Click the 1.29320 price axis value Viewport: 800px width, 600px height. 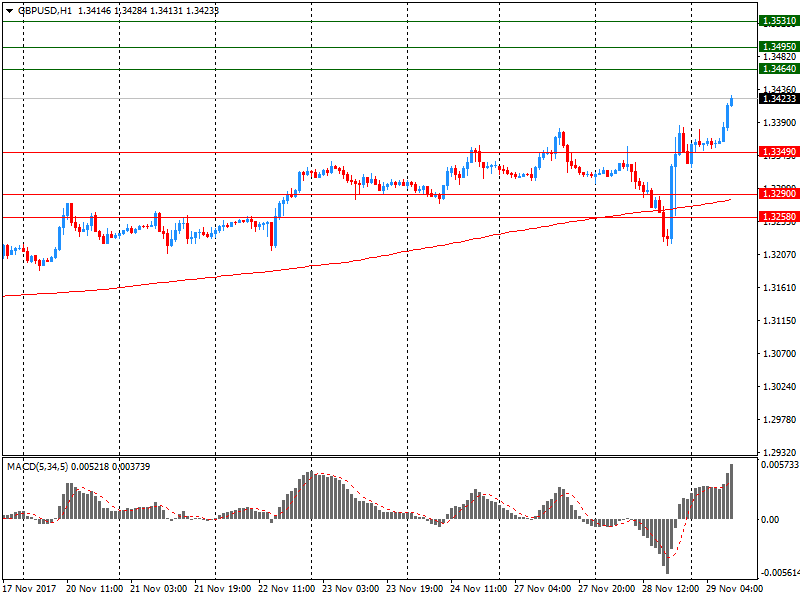point(779,453)
